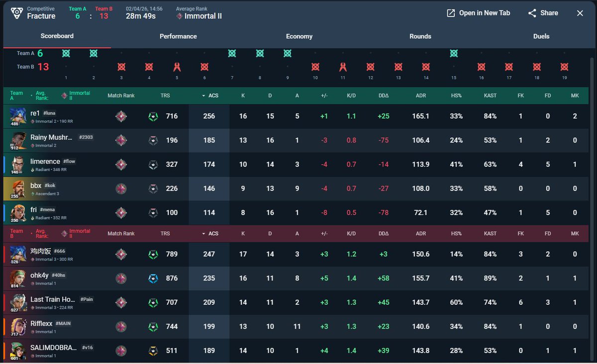
Task: Click Rainy Mushr... agent avatar
Action: tap(18, 141)
